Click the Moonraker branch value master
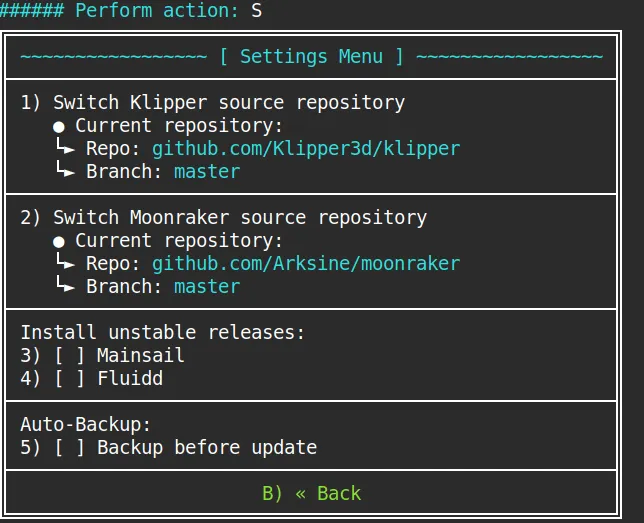 (x=207, y=287)
